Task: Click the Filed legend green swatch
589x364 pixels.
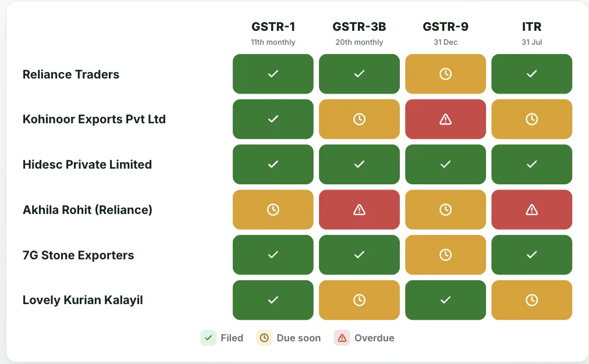Action: (x=208, y=338)
